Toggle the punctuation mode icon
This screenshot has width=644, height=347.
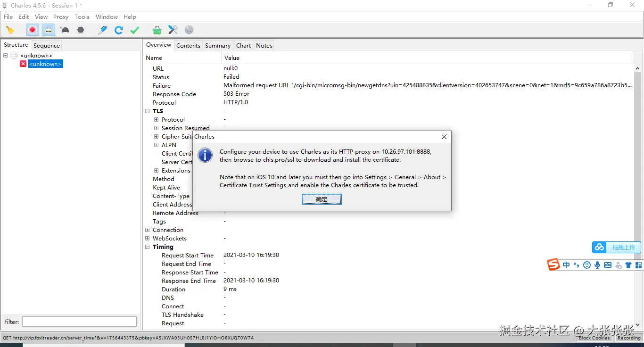point(576,265)
